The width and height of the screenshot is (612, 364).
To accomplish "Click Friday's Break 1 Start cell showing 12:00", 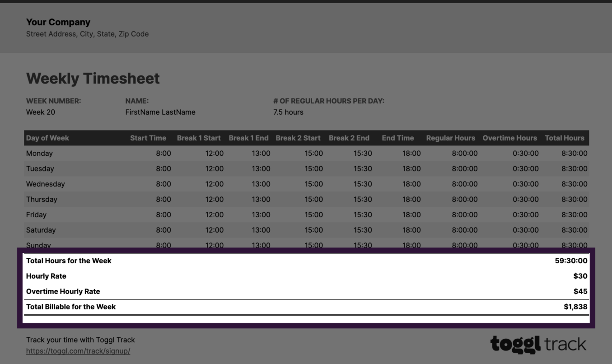I will (214, 215).
